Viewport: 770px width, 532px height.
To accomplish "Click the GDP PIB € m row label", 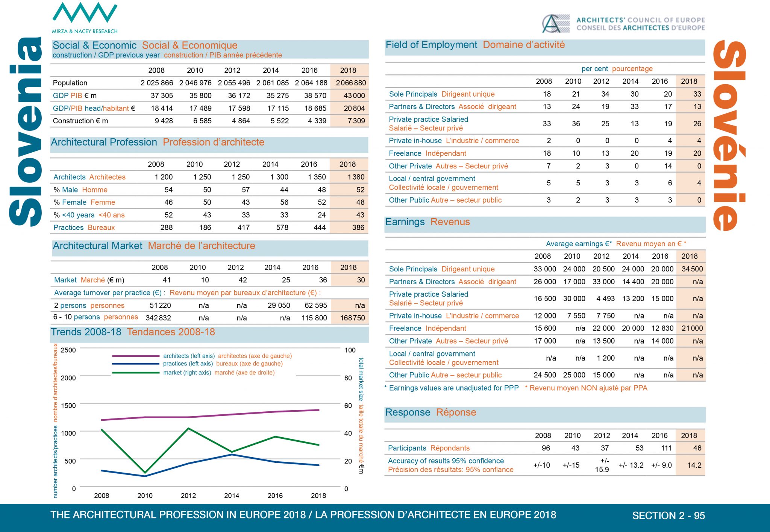I will 75,95.
